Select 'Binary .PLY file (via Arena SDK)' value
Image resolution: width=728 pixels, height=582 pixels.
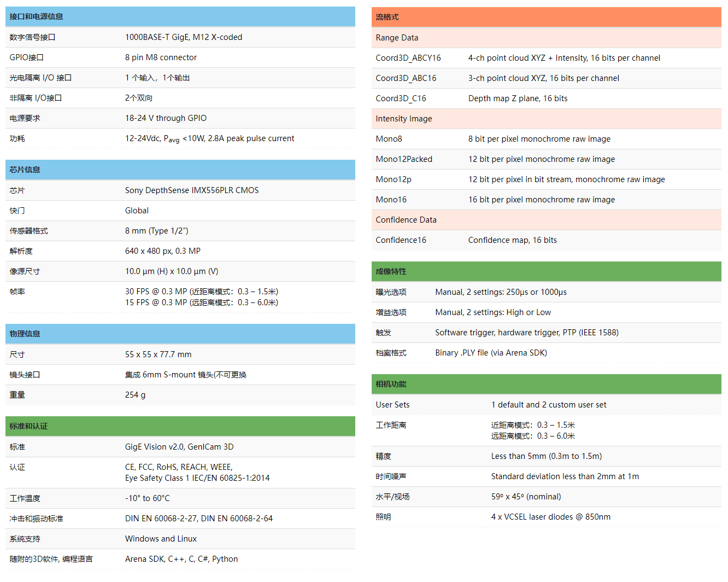pos(491,353)
